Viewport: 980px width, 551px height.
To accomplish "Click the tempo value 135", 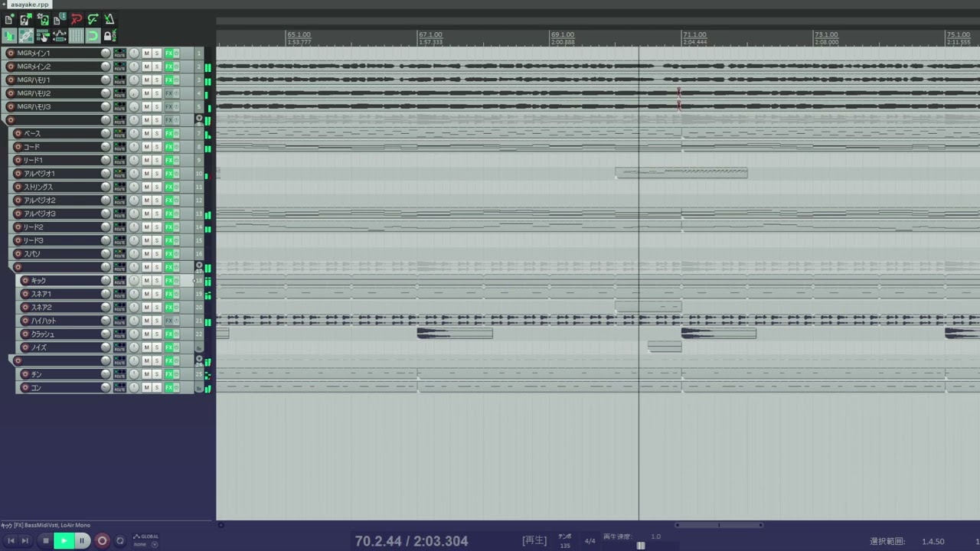I will pos(565,546).
